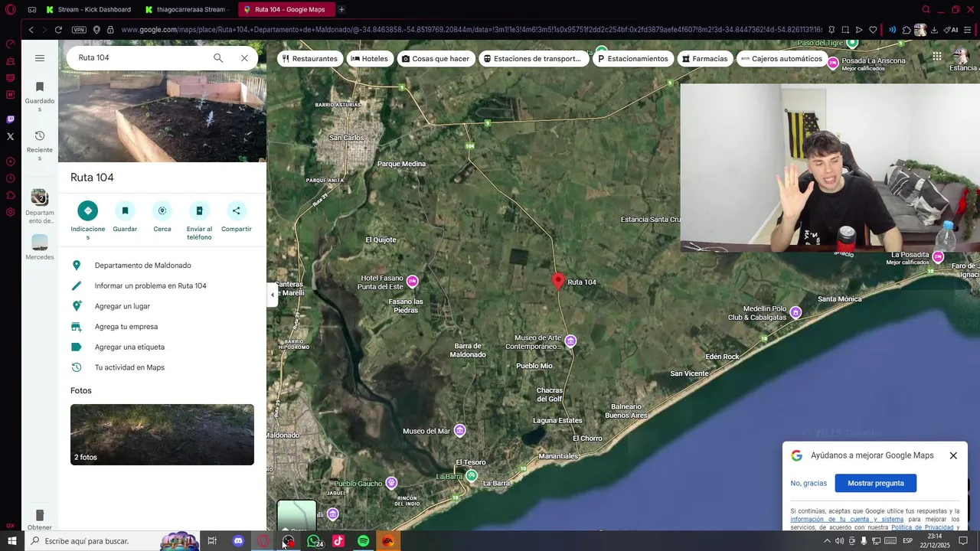The width and height of the screenshot is (980, 551).
Task: Open X (Twitter) in Opera sidebar
Action: click(x=10, y=136)
